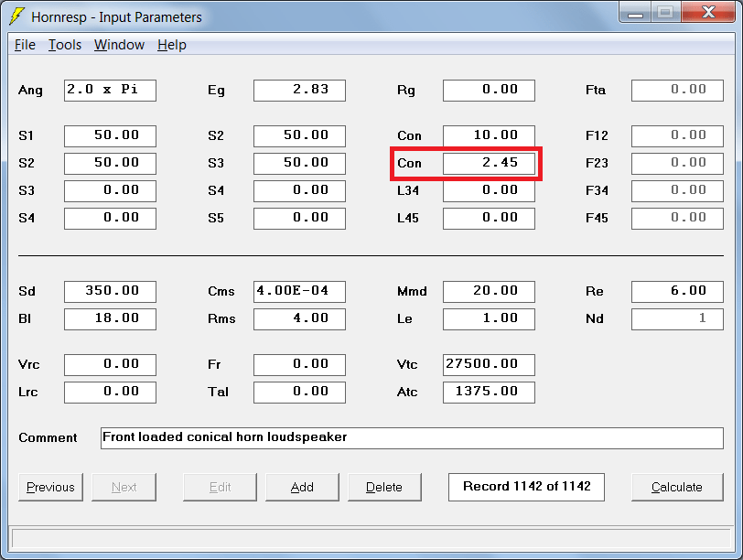Click the Cms field with 4.00E-04
Image resolution: width=743 pixels, height=560 pixels.
299,291
